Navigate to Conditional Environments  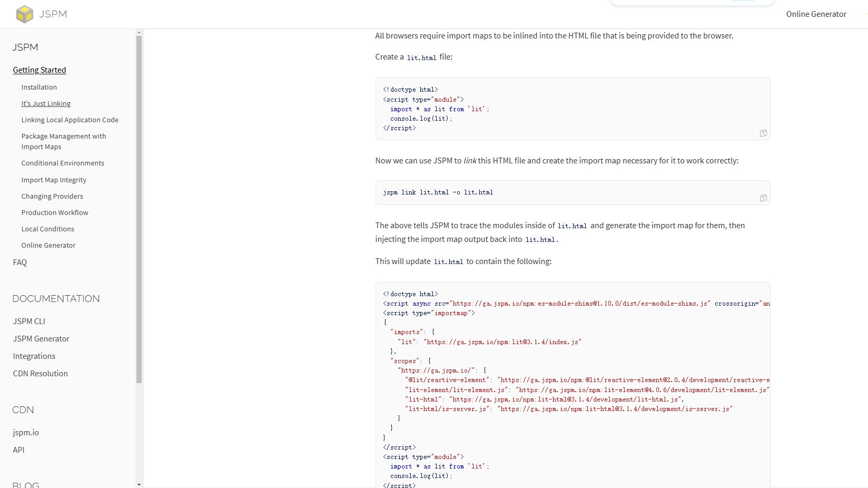coord(63,163)
